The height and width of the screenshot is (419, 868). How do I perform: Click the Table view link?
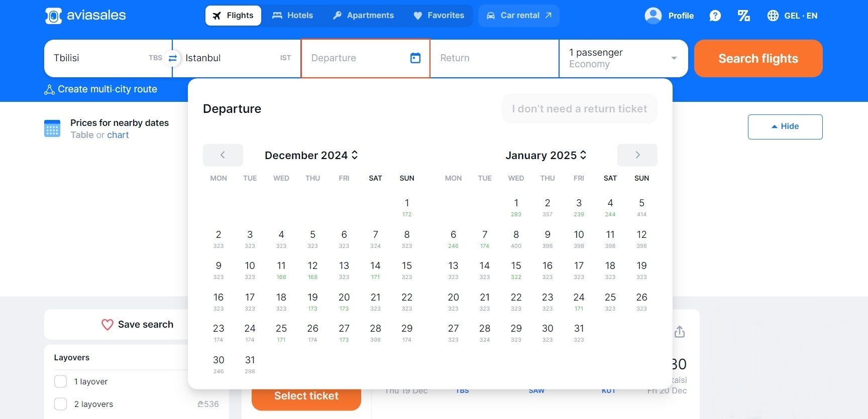pyautogui.click(x=82, y=135)
